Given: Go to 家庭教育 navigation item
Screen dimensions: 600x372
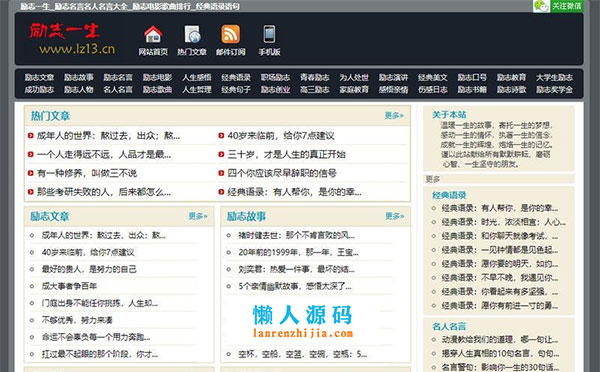Looking at the screenshot, I should click(354, 90).
